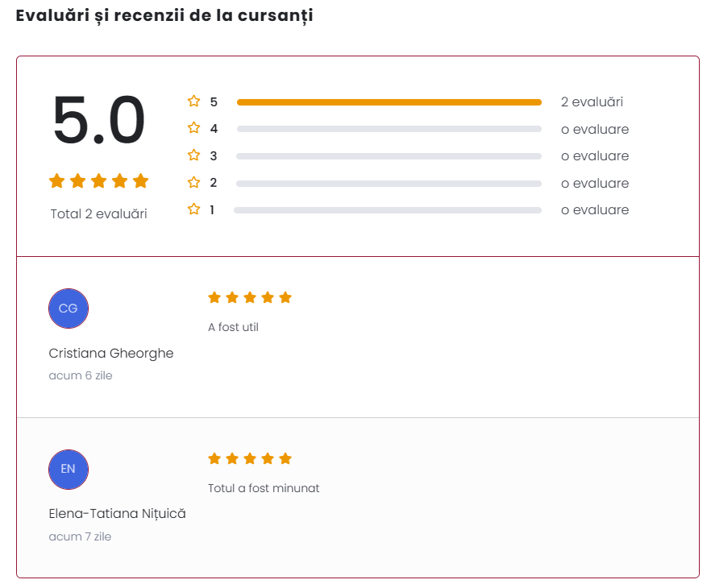The width and height of the screenshot is (711, 588).
Task: Click the star icon beside rating 1
Action: (193, 209)
